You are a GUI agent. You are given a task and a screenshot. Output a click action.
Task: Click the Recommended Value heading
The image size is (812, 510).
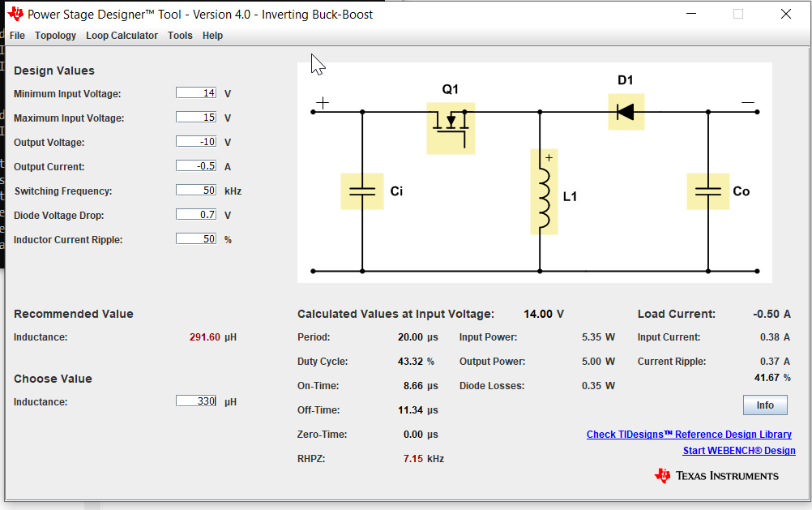click(74, 314)
